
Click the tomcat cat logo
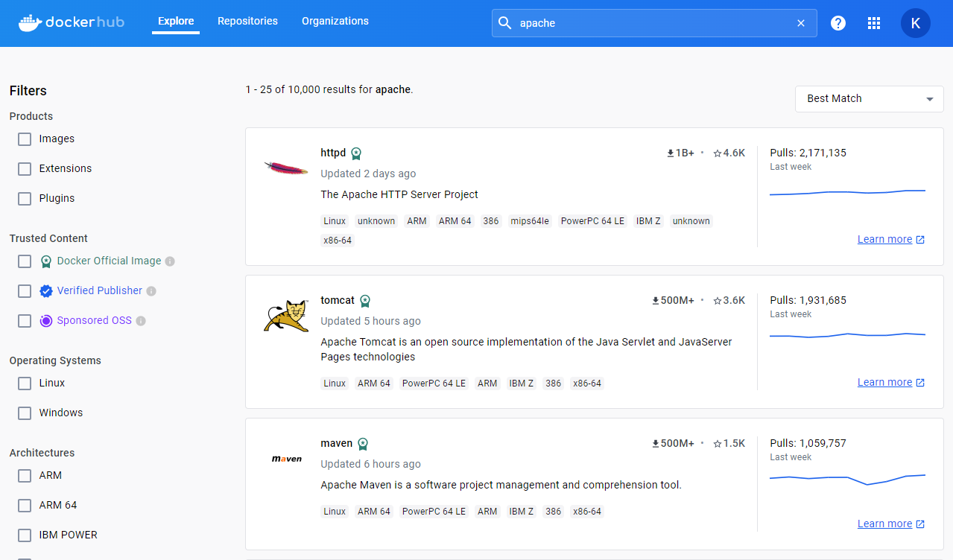pyautogui.click(x=286, y=316)
